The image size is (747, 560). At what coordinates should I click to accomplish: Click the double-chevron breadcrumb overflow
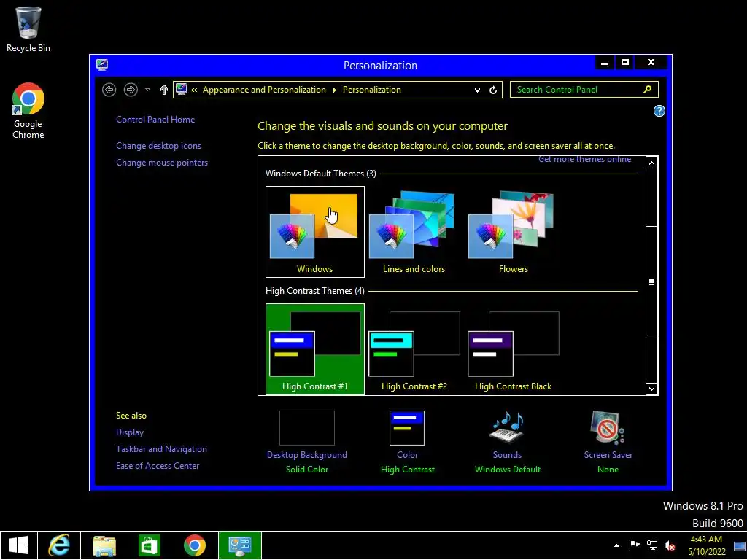click(x=194, y=90)
